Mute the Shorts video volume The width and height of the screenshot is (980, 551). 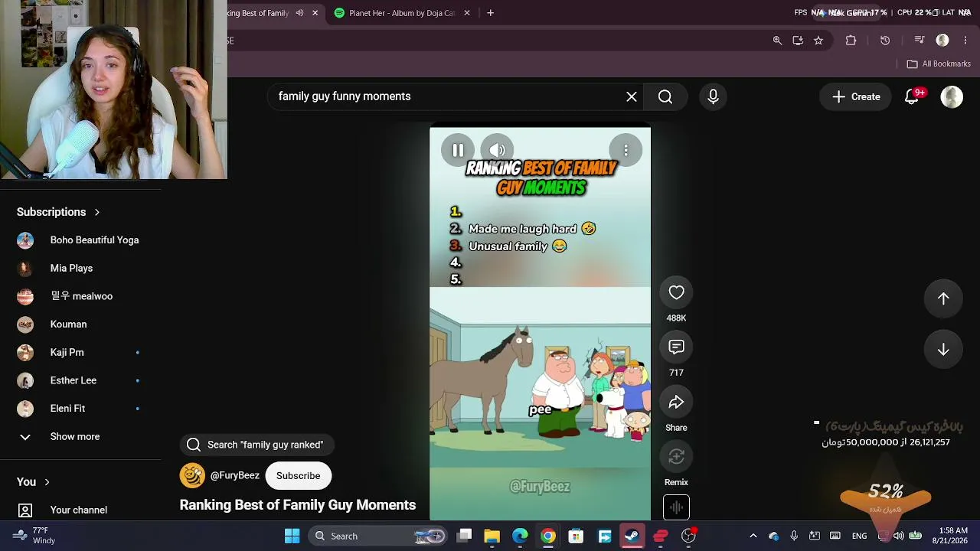pos(497,150)
